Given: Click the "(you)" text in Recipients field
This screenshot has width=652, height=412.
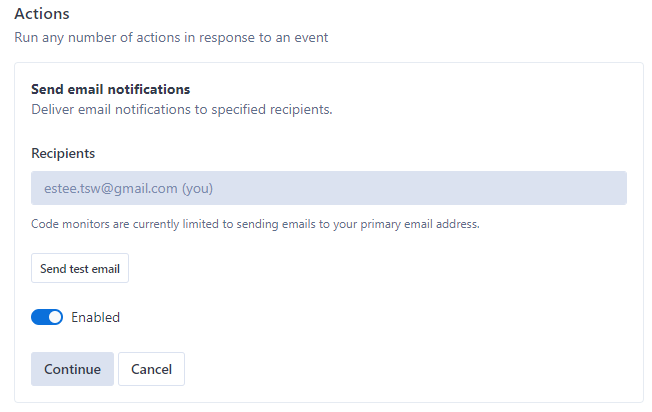Looking at the screenshot, I should point(197,188).
